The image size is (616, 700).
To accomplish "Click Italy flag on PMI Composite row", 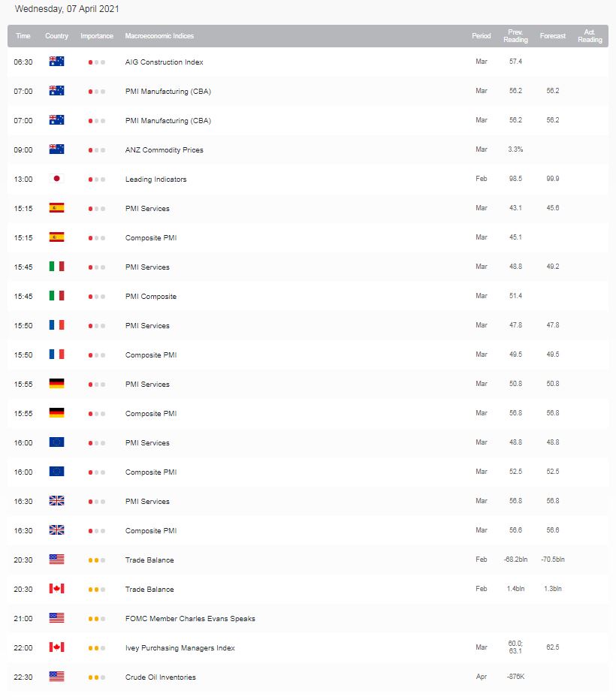I will point(56,296).
